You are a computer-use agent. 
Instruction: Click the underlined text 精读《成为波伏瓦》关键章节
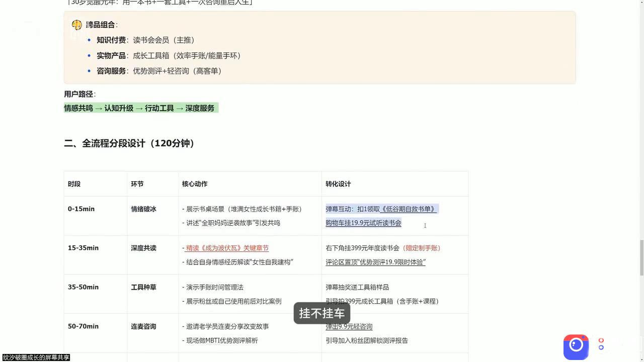click(227, 248)
